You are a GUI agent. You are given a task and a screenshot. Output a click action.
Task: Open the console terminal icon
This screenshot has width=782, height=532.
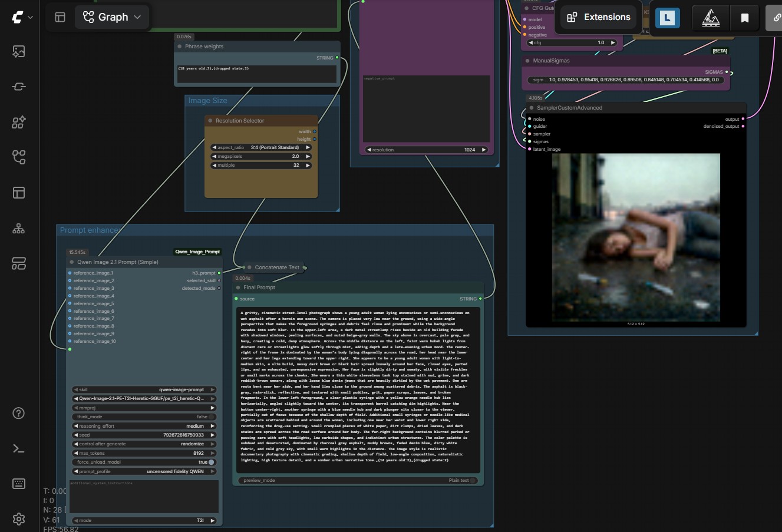point(19,448)
